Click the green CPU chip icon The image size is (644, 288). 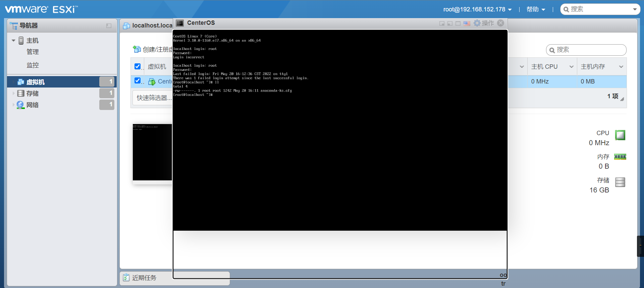pyautogui.click(x=620, y=135)
